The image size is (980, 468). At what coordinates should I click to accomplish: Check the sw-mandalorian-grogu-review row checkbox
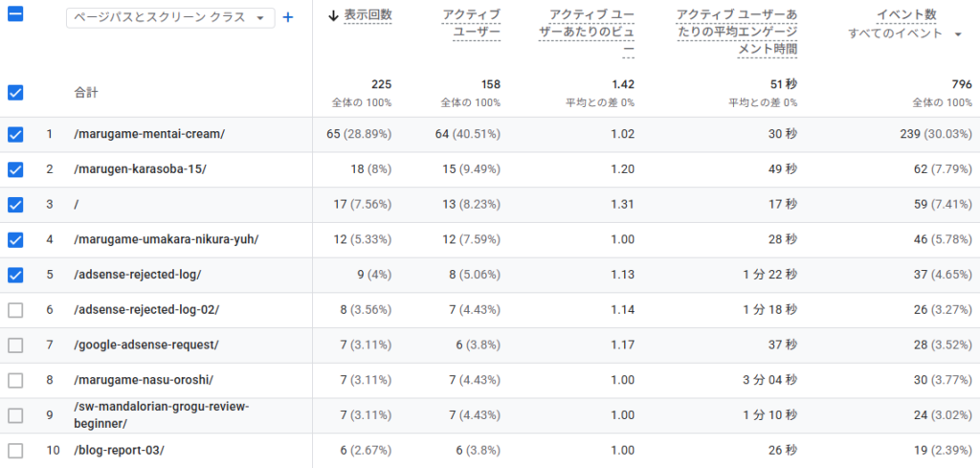coord(15,415)
